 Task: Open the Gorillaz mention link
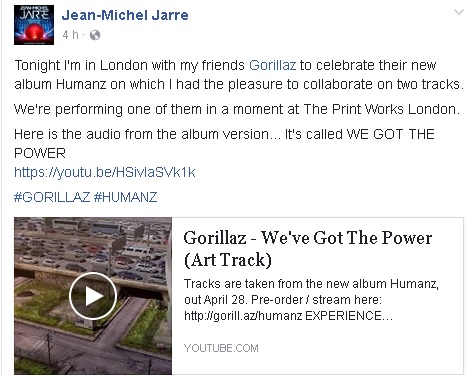[272, 65]
